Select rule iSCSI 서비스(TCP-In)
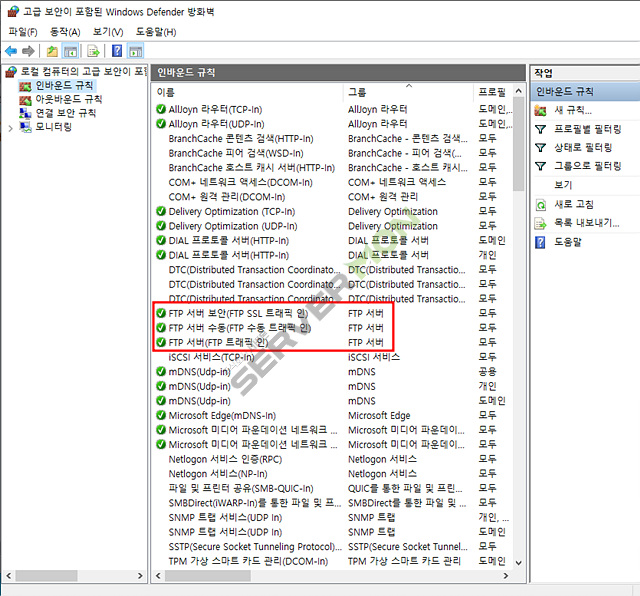The width and height of the screenshot is (640, 596). point(211,357)
